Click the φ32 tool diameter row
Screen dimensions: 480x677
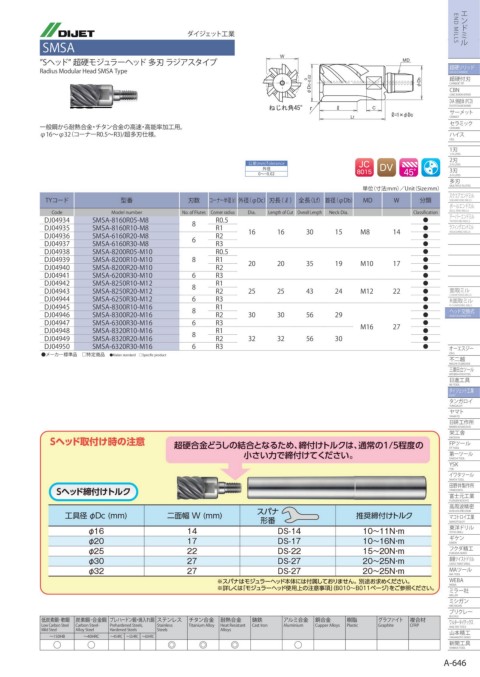pos(240,571)
